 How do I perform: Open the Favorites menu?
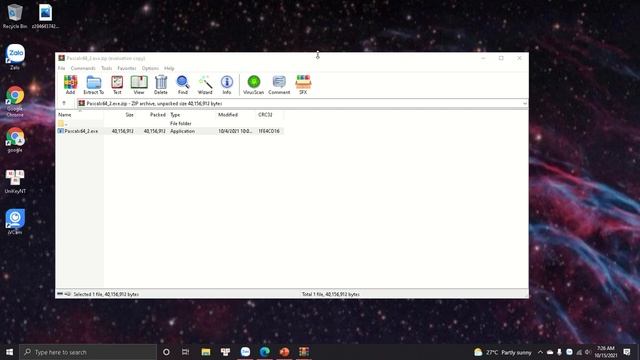[127, 68]
